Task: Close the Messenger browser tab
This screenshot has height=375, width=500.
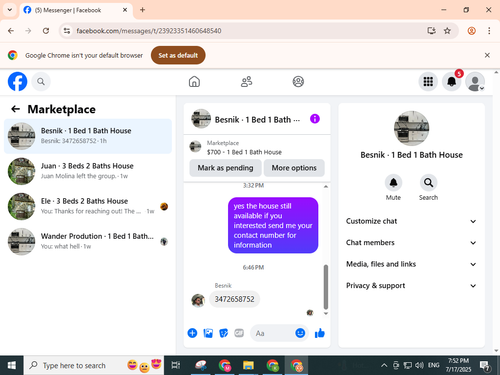Action: coord(125,10)
